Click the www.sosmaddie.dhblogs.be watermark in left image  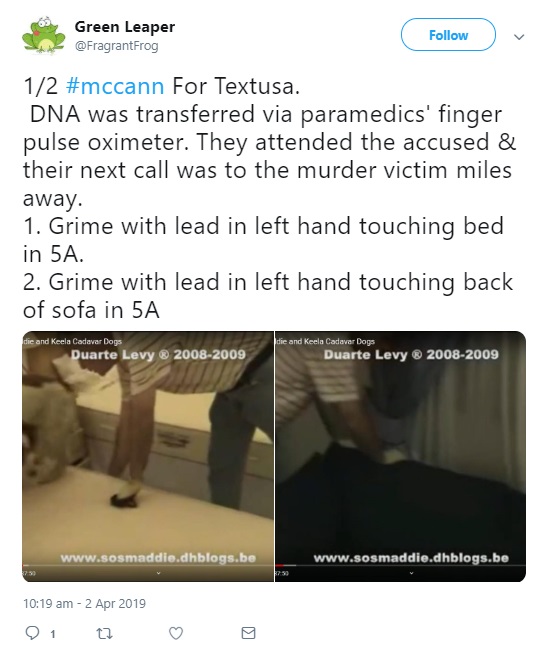[158, 558]
